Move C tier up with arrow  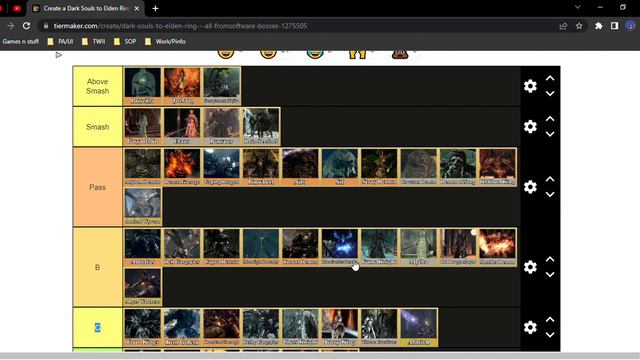pos(550,320)
